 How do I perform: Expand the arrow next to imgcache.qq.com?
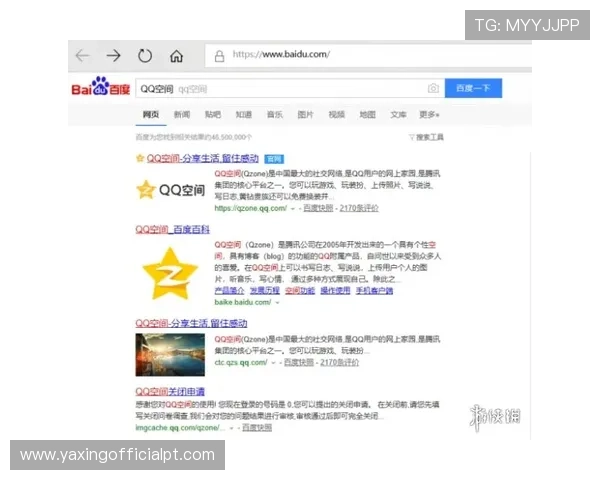click(232, 428)
